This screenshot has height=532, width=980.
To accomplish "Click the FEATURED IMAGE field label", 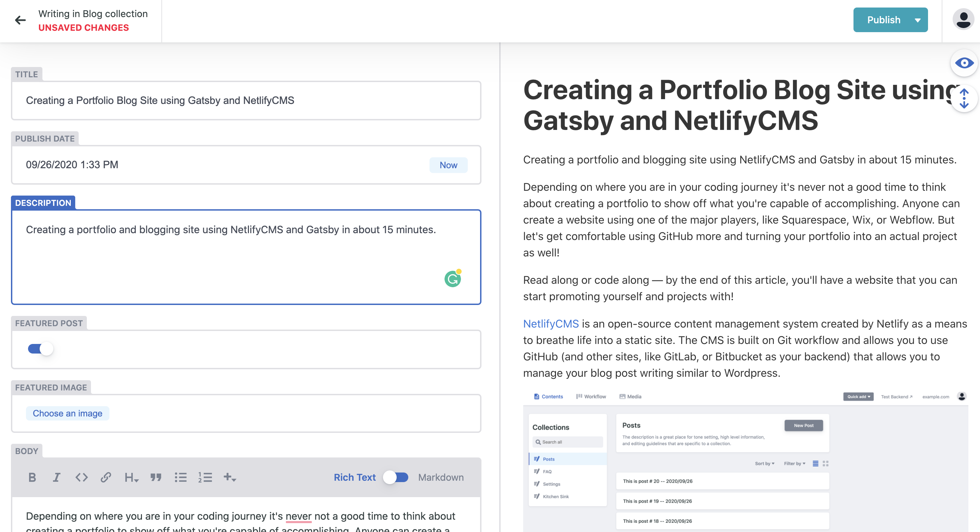I will (x=51, y=387).
